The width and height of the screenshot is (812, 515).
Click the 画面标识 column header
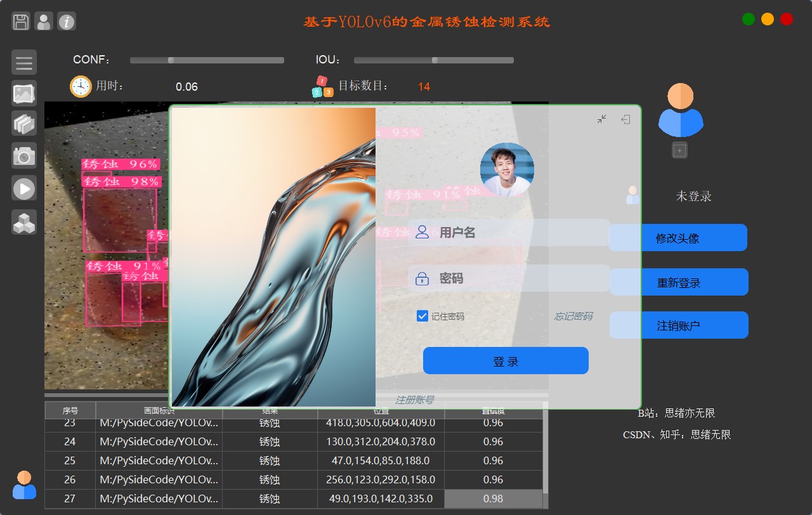pyautogui.click(x=159, y=410)
